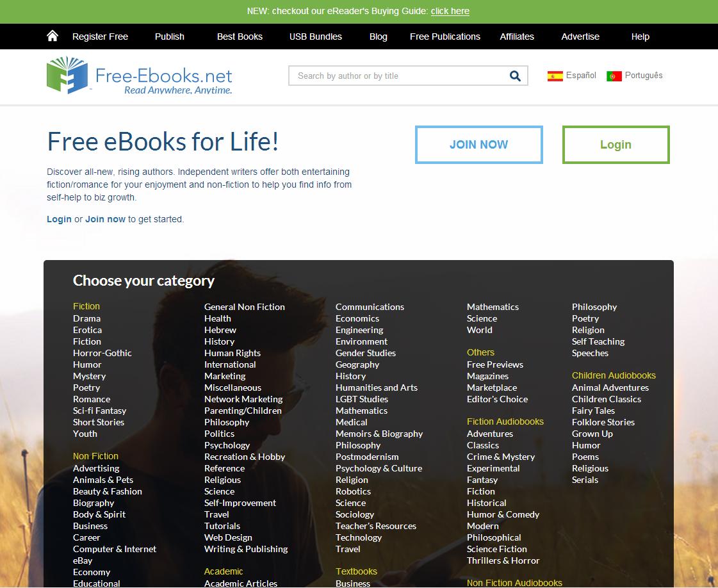
Task: Open the Free Previews category
Action: pos(495,364)
